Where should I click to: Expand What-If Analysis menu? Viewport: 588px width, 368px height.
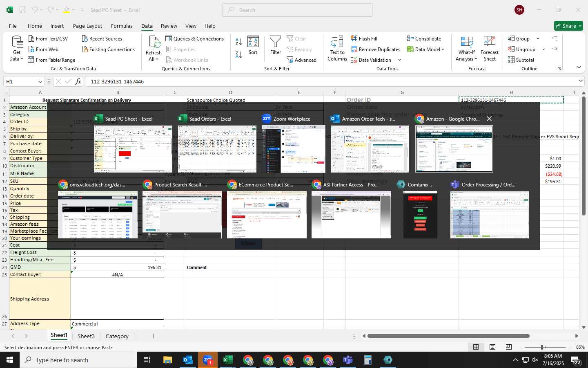pyautogui.click(x=467, y=49)
